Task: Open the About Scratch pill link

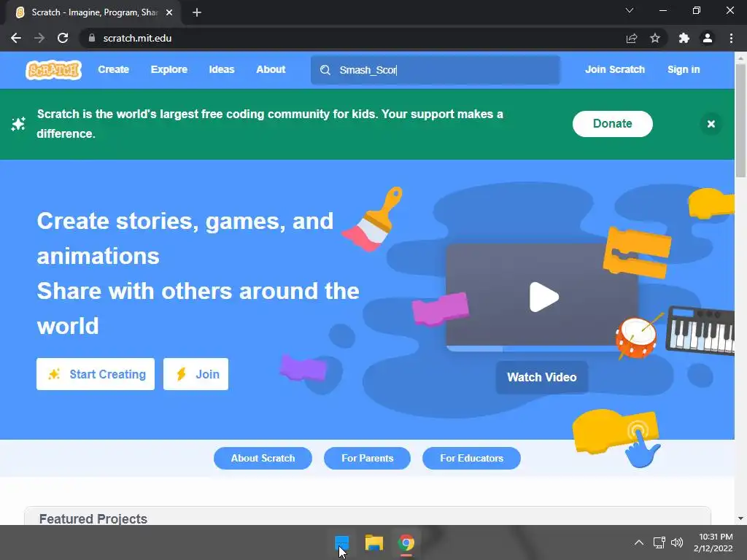Action: (x=263, y=458)
